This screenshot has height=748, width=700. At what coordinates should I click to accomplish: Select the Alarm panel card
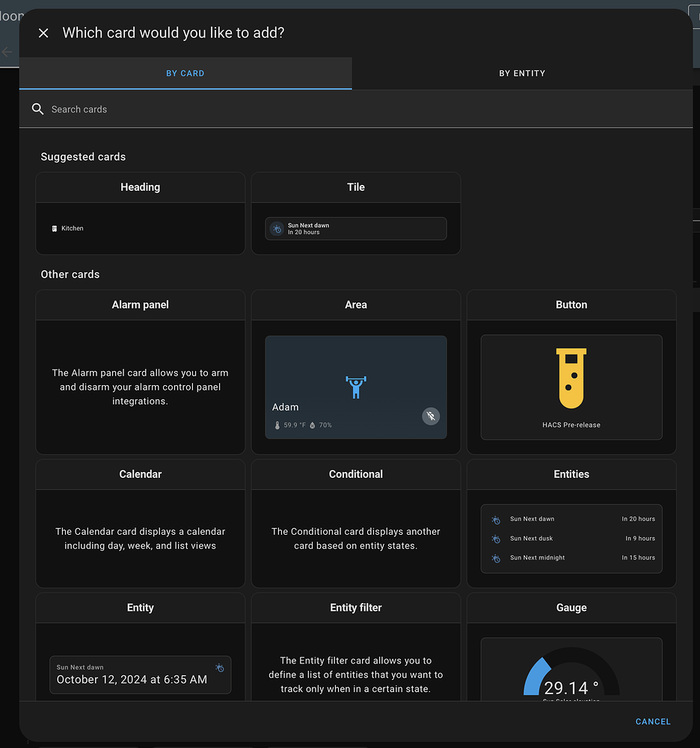point(140,370)
